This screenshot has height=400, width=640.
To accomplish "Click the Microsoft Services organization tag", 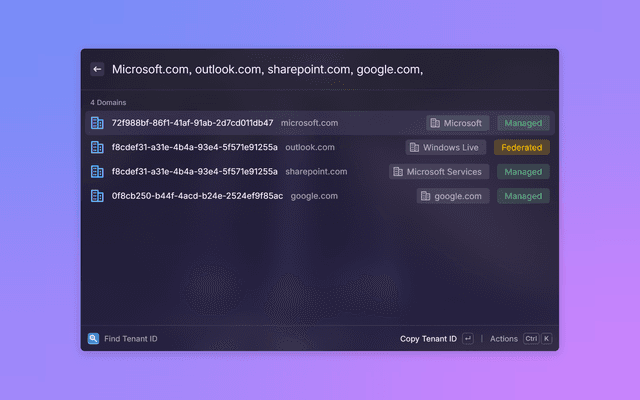I will point(439,172).
